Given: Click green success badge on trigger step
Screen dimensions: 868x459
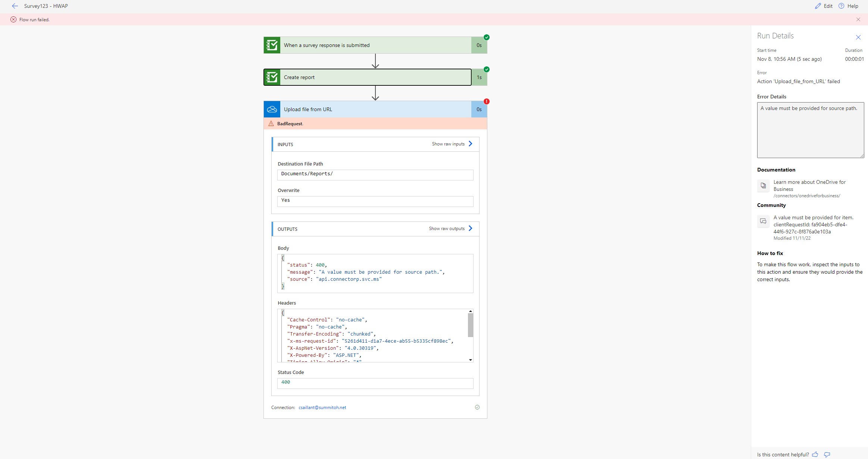Looking at the screenshot, I should (x=487, y=37).
